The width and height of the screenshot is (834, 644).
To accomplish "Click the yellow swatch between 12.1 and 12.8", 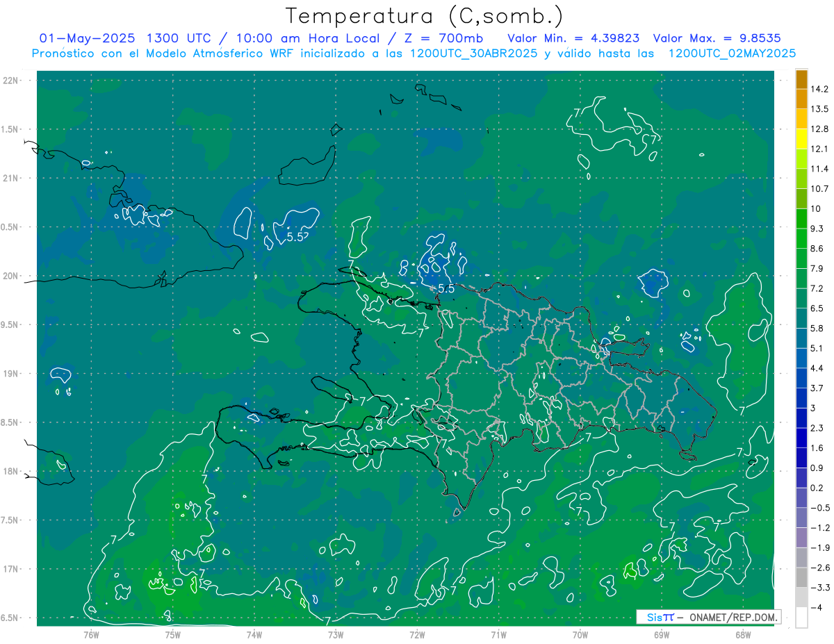I will tap(801, 140).
